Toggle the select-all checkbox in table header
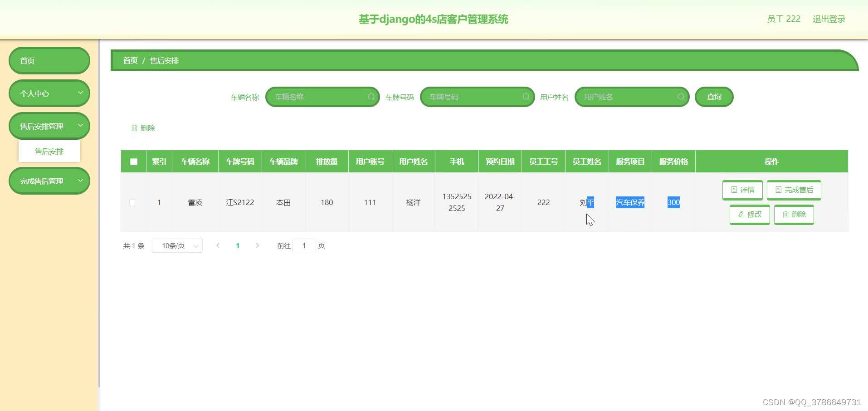Screen dimensions: 868x411 [x=133, y=161]
